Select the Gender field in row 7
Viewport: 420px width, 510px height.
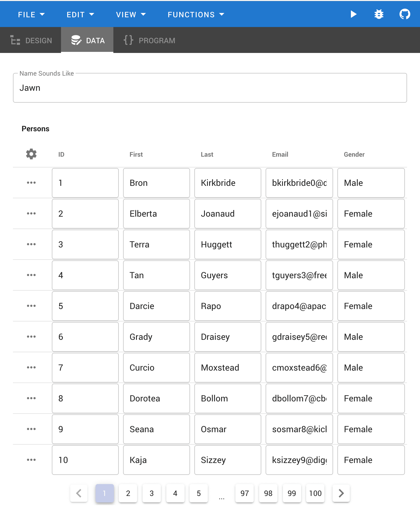click(371, 368)
